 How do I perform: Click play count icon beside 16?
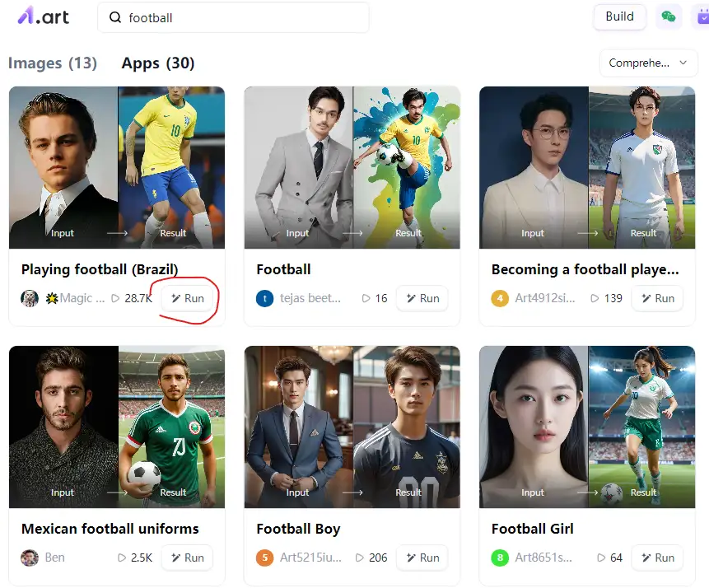[366, 298]
